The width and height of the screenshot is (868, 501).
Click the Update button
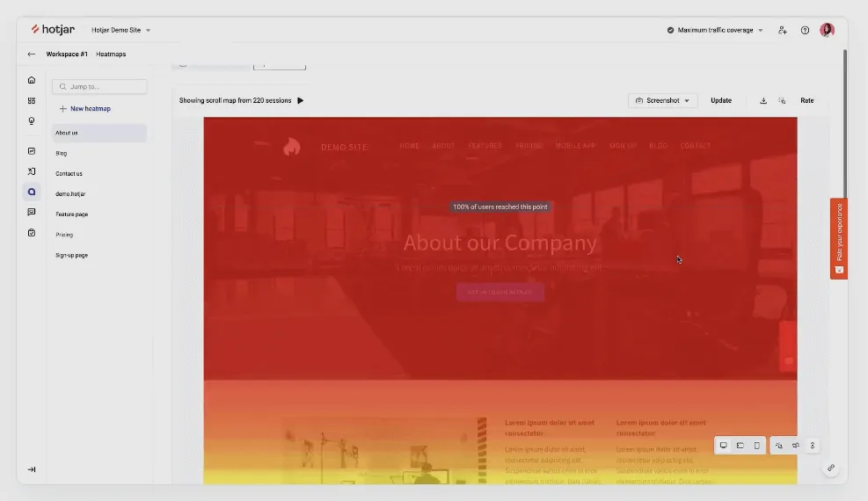coord(721,101)
